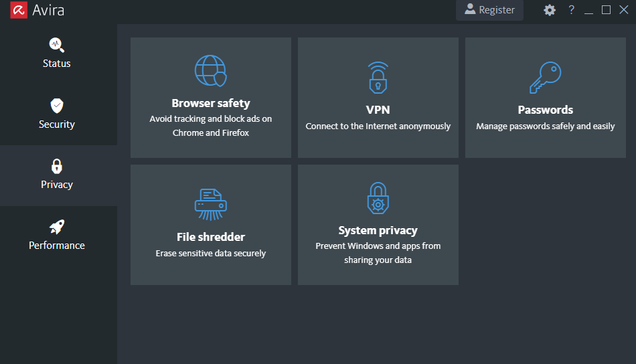Open "Erase sensitive data securely" tile
The height and width of the screenshot is (364, 636).
(210, 225)
